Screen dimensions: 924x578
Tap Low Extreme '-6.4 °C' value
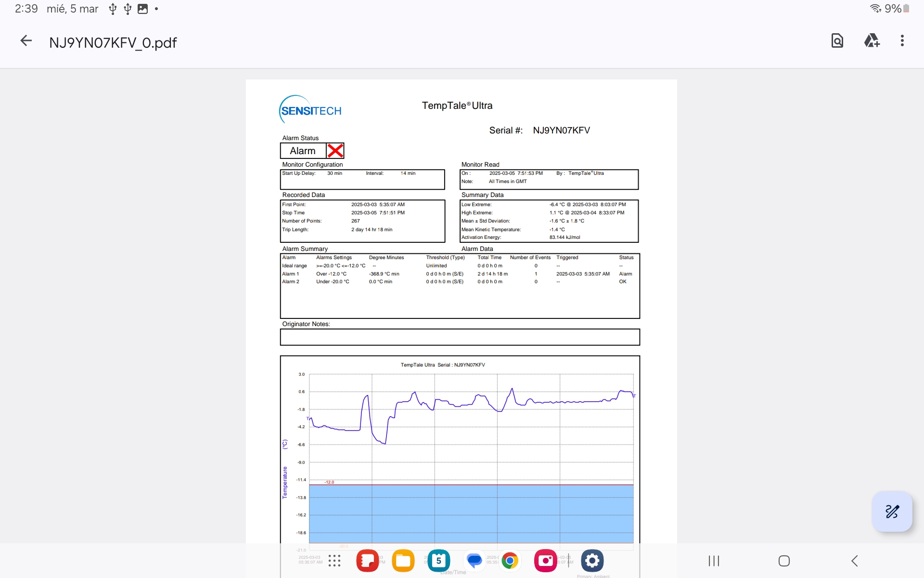557,205
